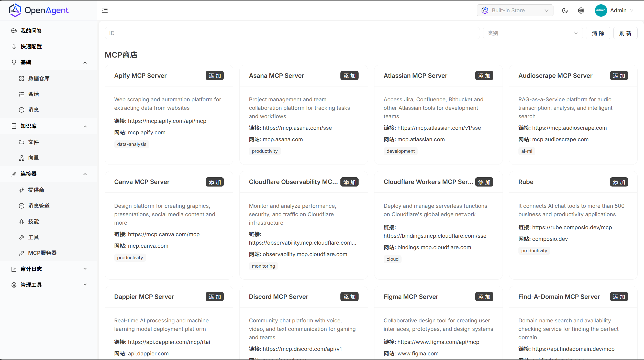Add the Cloudflare Observability MCP Server
This screenshot has width=644, height=360.
point(350,182)
